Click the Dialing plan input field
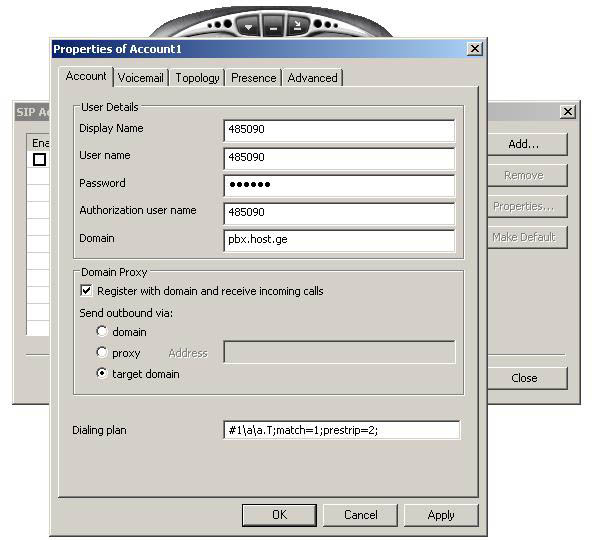Screen dimensions: 595x540 [342, 430]
